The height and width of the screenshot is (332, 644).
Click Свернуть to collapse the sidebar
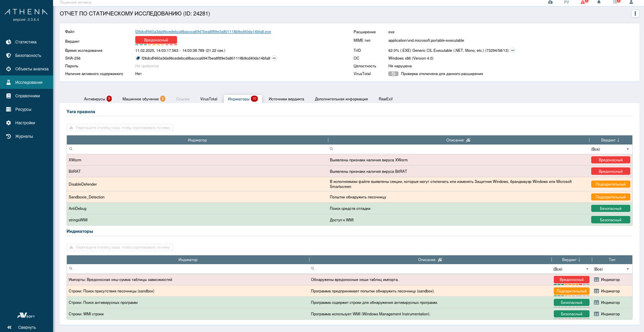coord(27,327)
